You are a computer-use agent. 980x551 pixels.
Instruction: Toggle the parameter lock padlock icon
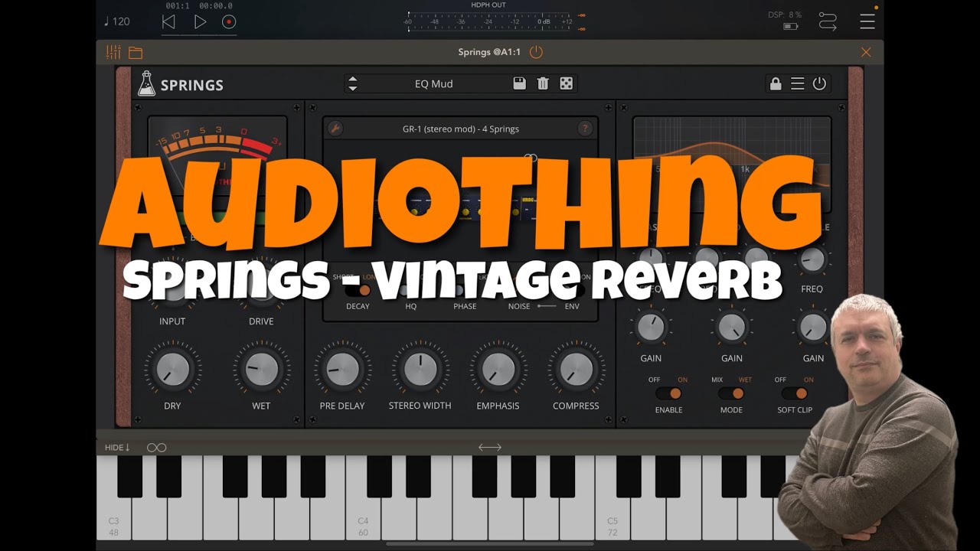[776, 83]
